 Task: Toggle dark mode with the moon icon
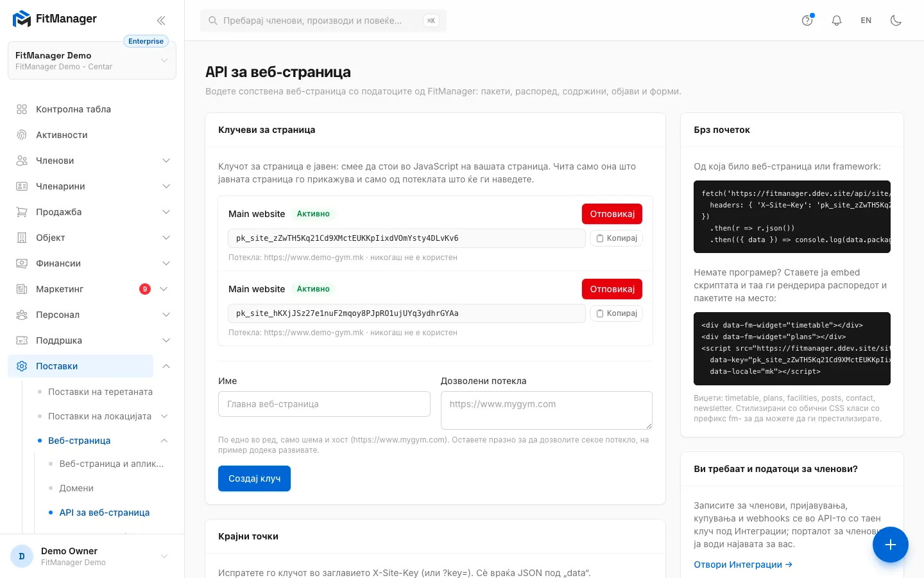(896, 21)
